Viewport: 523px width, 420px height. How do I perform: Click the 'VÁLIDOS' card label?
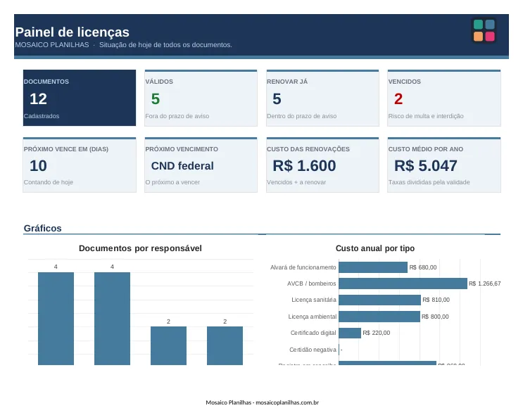[x=159, y=82]
